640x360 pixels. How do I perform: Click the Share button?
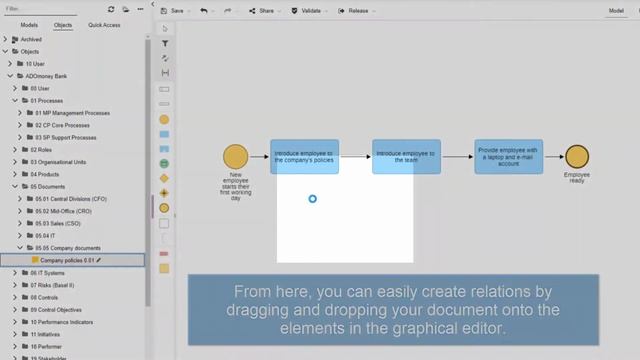[x=262, y=11]
